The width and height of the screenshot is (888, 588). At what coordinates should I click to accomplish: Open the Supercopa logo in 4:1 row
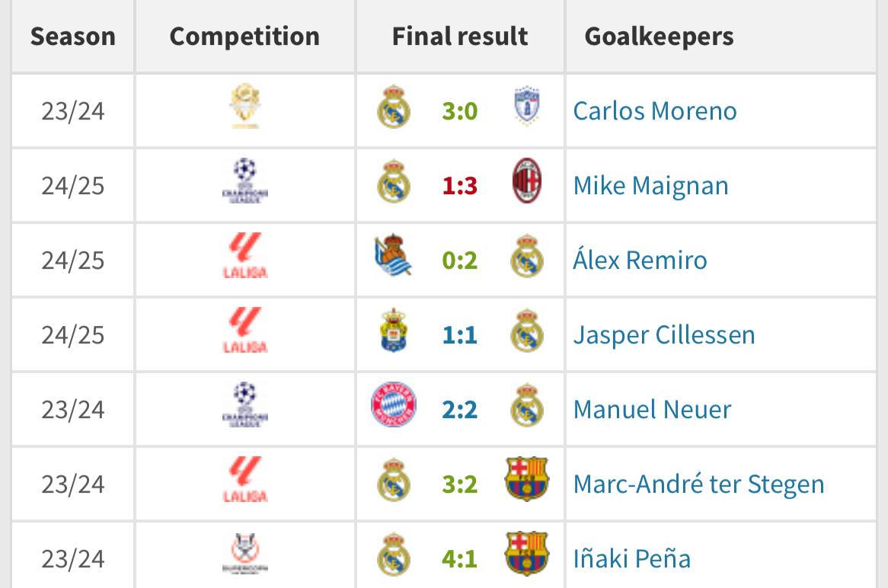(x=245, y=554)
